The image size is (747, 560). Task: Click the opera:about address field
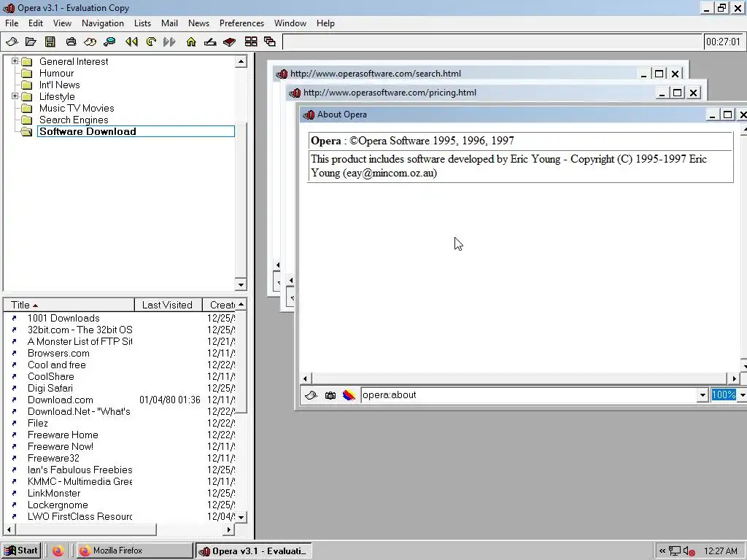528,395
